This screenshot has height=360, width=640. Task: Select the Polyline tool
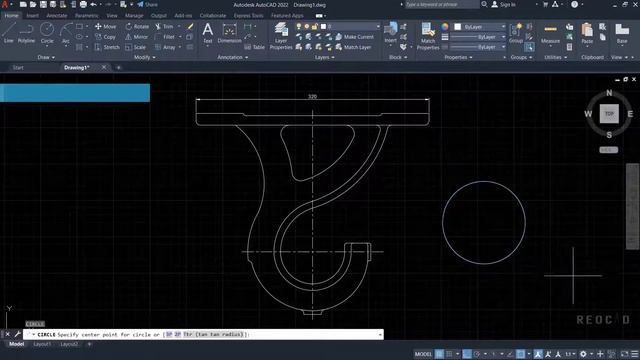(26, 33)
